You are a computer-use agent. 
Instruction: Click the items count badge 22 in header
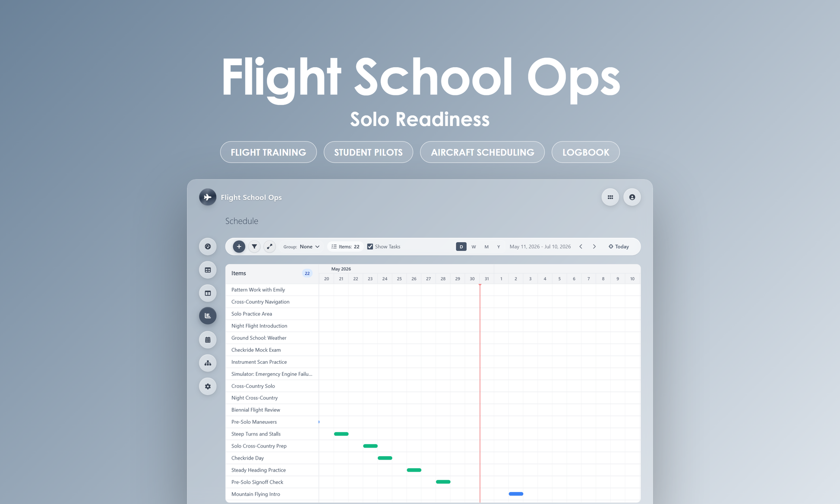[x=307, y=273]
